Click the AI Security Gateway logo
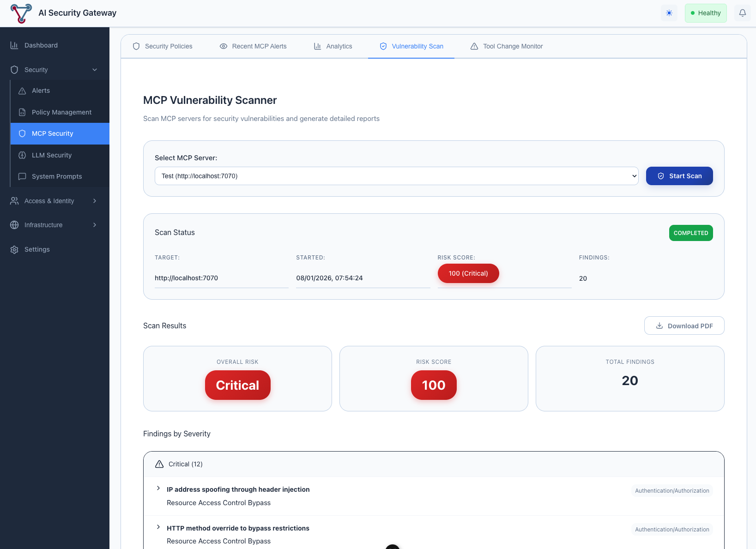The width and height of the screenshot is (756, 549). pos(20,13)
